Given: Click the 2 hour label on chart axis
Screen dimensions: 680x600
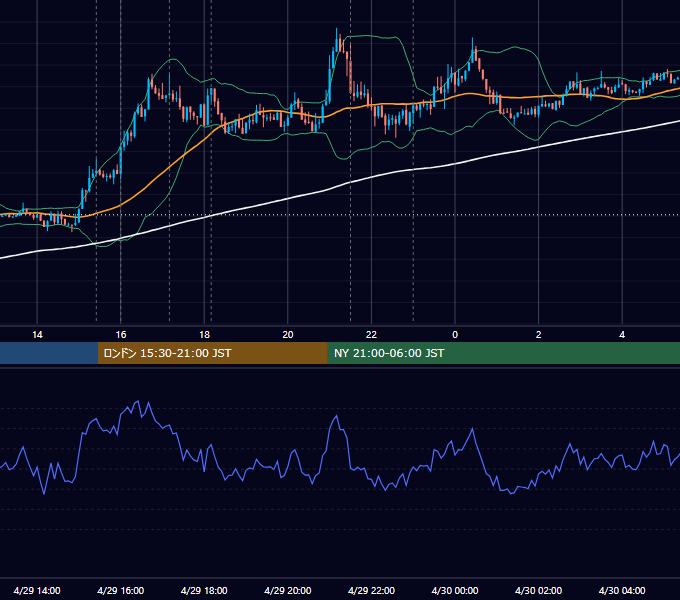Looking at the screenshot, I should (539, 335).
